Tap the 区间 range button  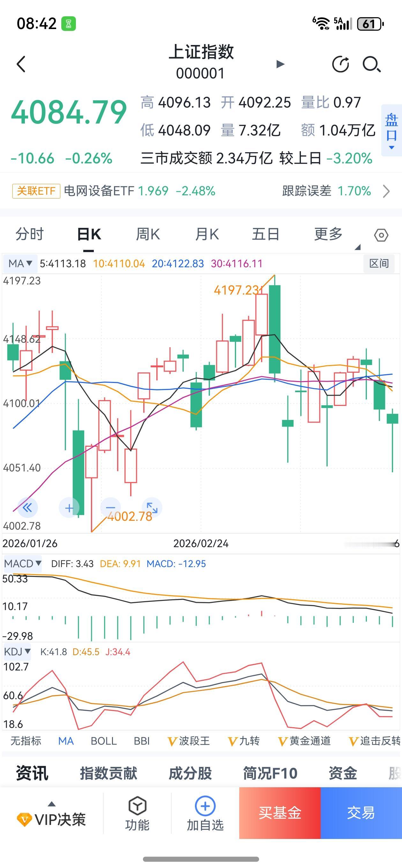click(x=379, y=264)
